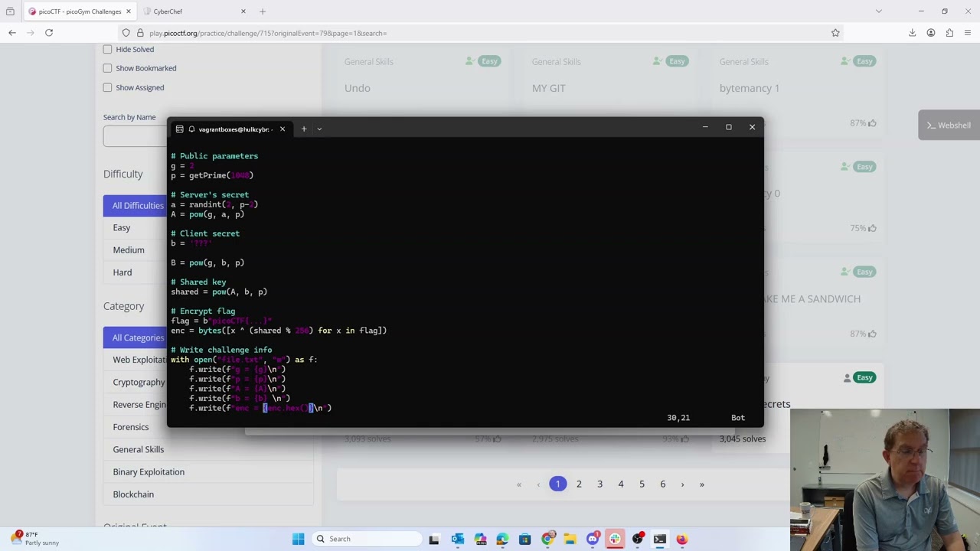Close the vagrantboxes terminal tab
Screen dimensions: 980x551
click(283, 129)
